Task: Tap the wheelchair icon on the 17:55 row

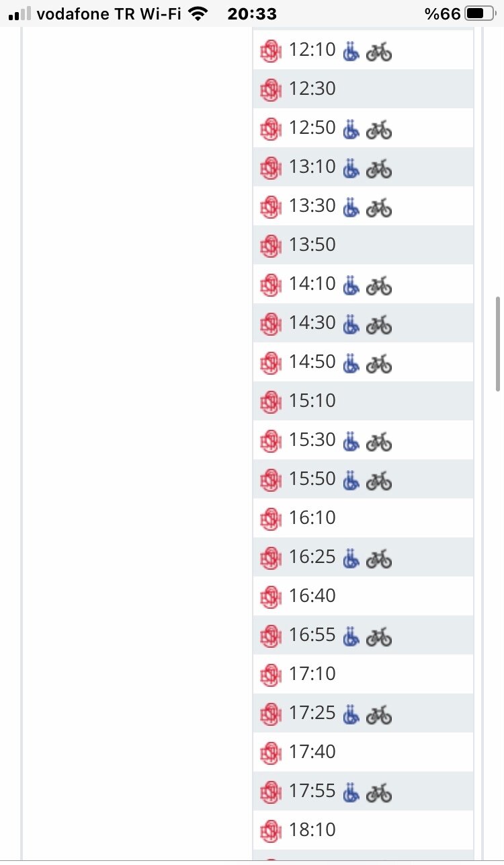Action: 351,792
